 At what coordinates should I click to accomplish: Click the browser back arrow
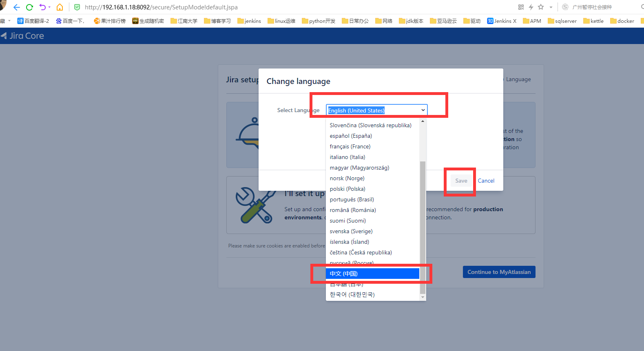17,7
